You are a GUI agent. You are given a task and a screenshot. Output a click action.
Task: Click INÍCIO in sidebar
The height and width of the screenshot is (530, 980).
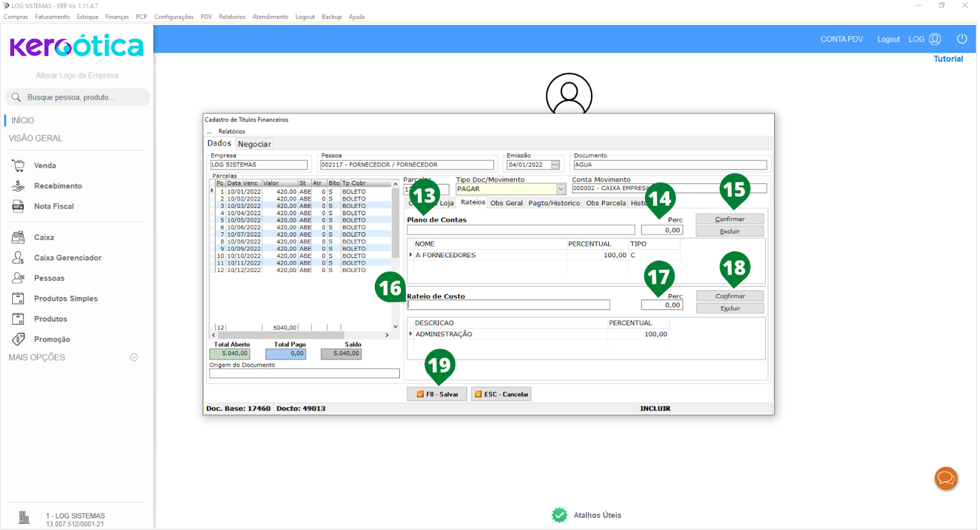23,120
